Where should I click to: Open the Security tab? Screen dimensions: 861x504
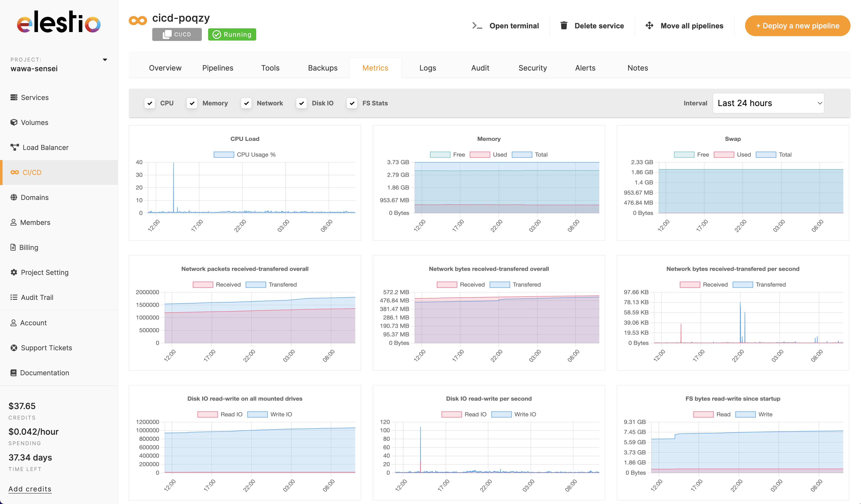(x=532, y=68)
